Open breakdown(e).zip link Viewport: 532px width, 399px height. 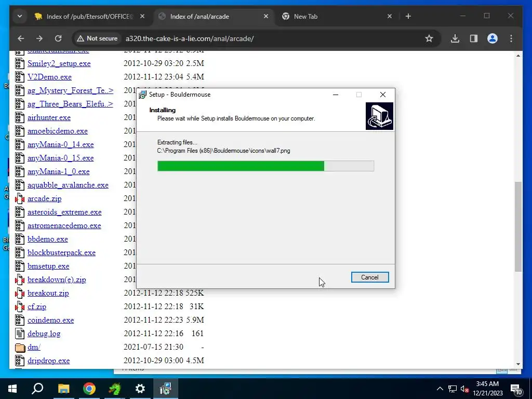[x=57, y=280]
